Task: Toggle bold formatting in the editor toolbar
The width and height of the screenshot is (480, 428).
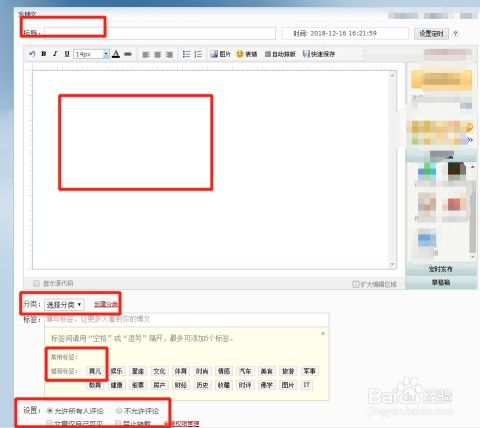Action: tap(43, 54)
